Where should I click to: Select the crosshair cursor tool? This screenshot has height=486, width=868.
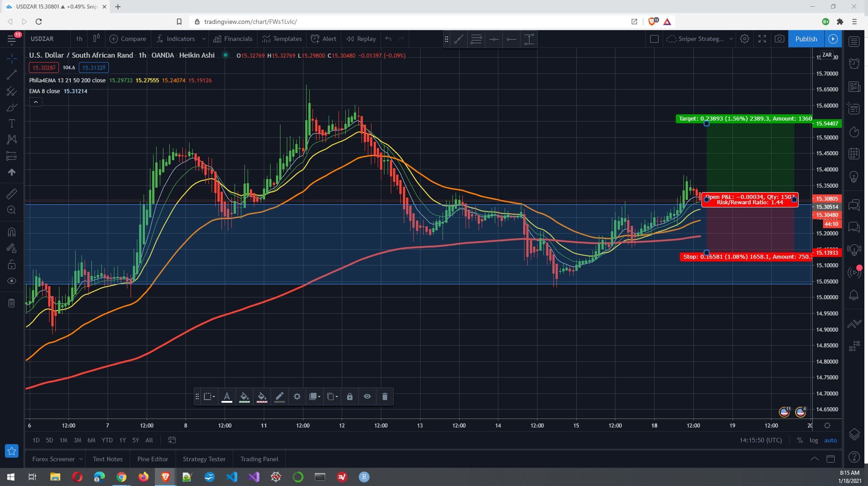[x=12, y=58]
